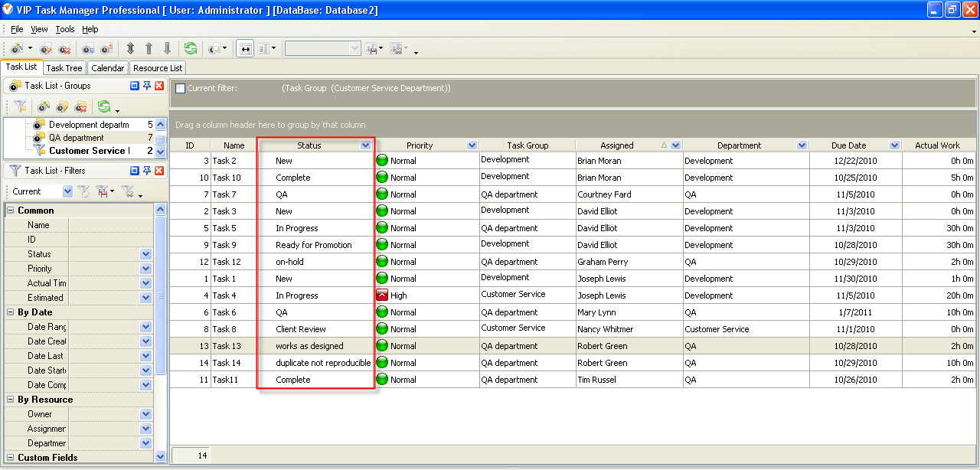Click the best fit columns toolbar button

pyautogui.click(x=245, y=48)
